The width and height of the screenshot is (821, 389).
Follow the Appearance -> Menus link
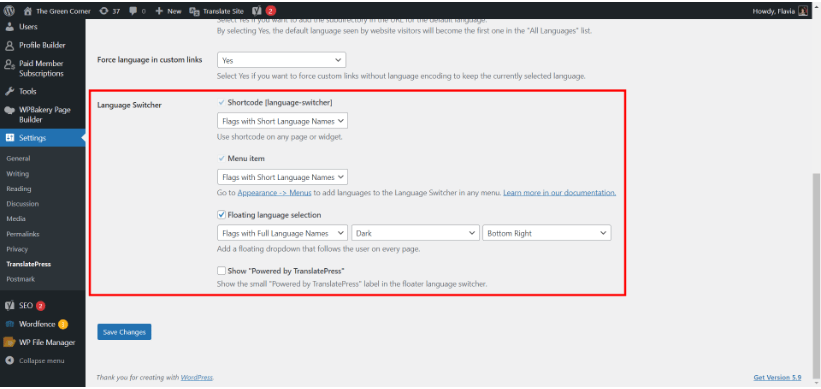click(x=274, y=193)
